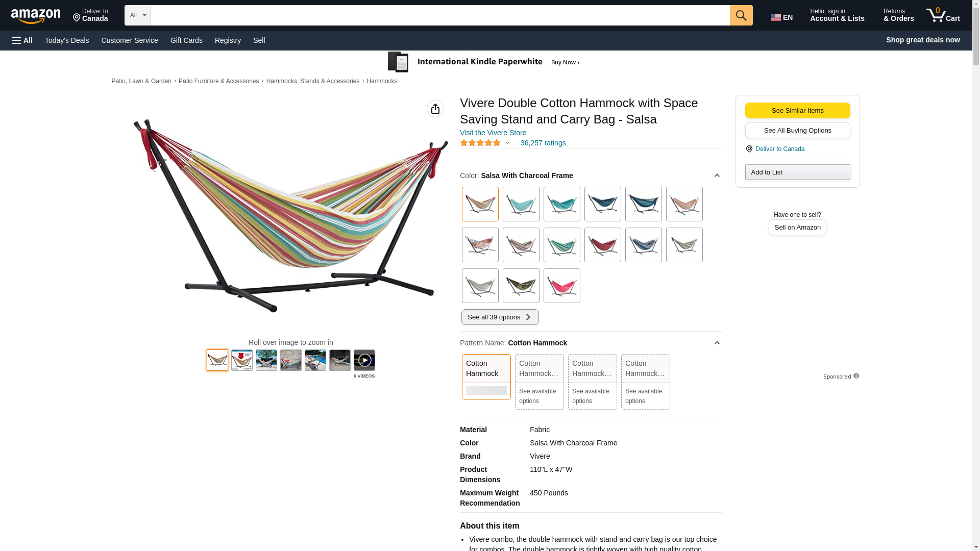Screen dimensions: 980x551
Task: Select the hot pink hammock color swatch
Action: click(x=561, y=286)
